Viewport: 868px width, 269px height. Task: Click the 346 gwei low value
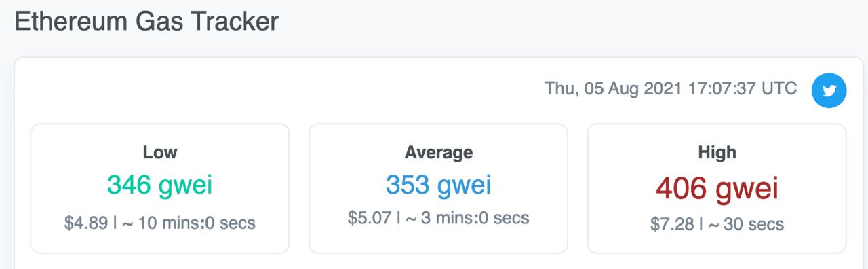pos(160,185)
